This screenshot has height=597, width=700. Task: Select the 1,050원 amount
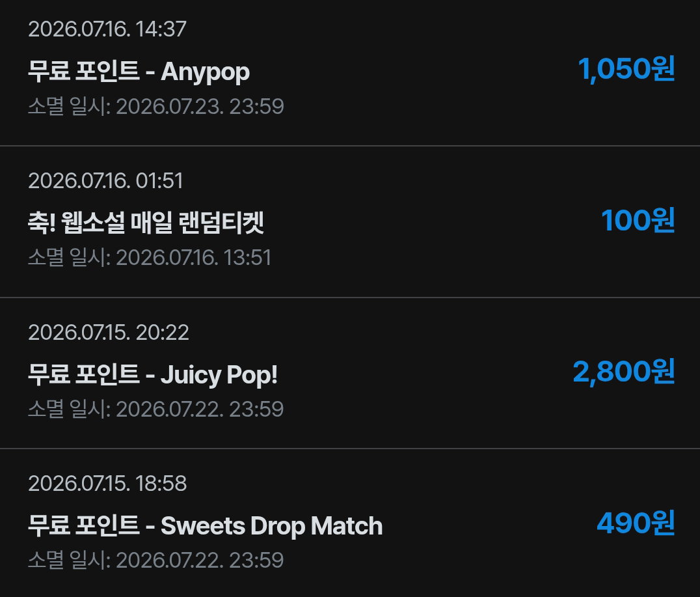(x=626, y=69)
